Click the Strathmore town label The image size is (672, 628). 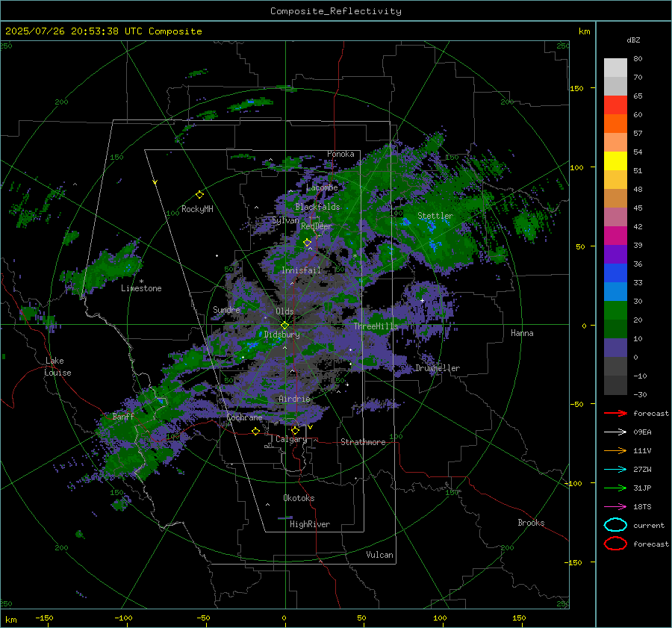(x=363, y=442)
